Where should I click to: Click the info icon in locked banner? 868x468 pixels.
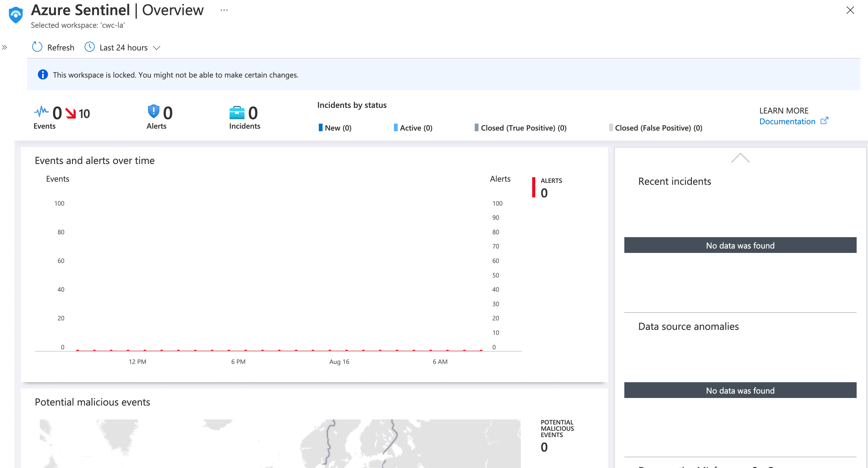coord(43,74)
